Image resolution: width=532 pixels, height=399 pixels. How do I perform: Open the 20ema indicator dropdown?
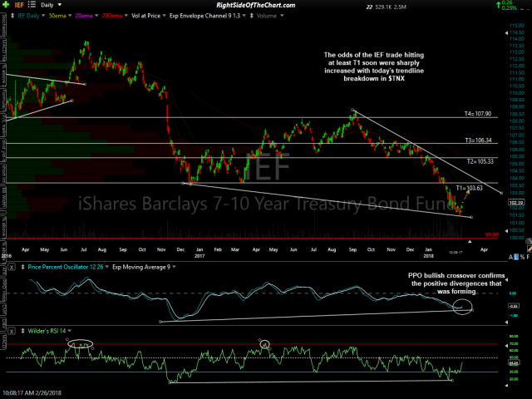(x=96, y=16)
